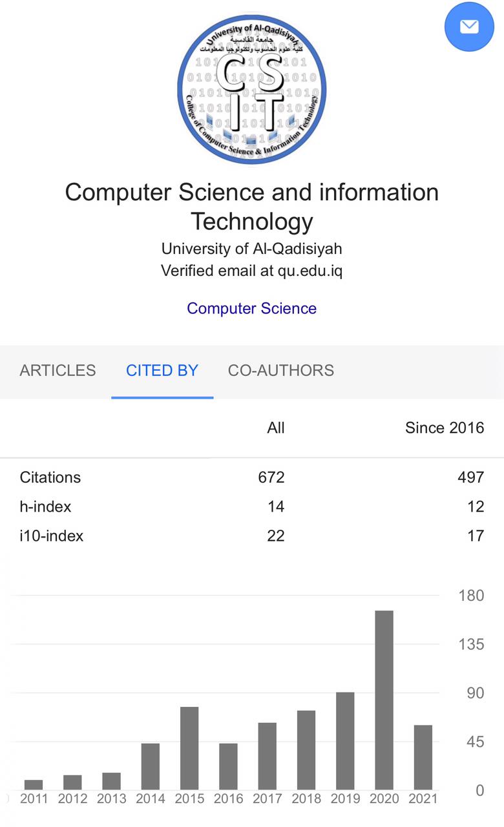Switch to the Articles tab
The height and width of the screenshot is (827, 504).
tap(58, 370)
